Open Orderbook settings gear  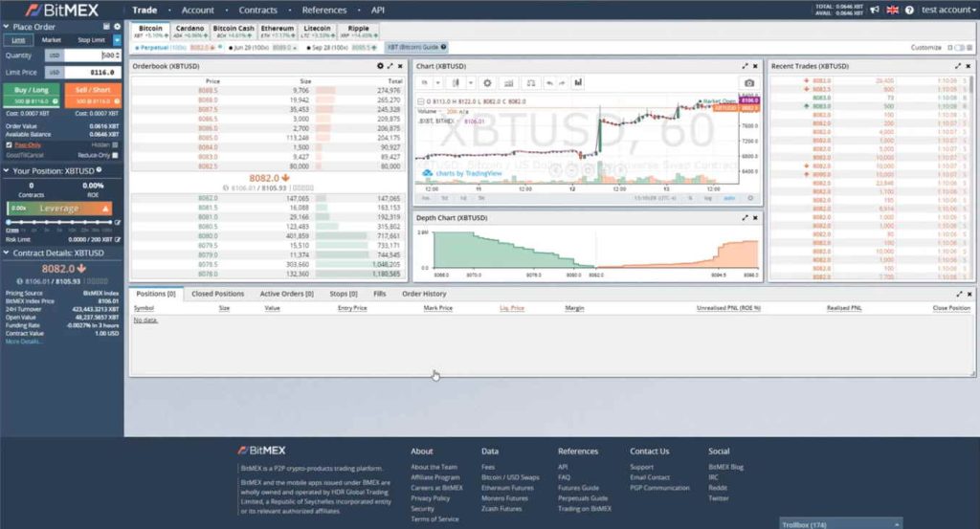coord(380,66)
